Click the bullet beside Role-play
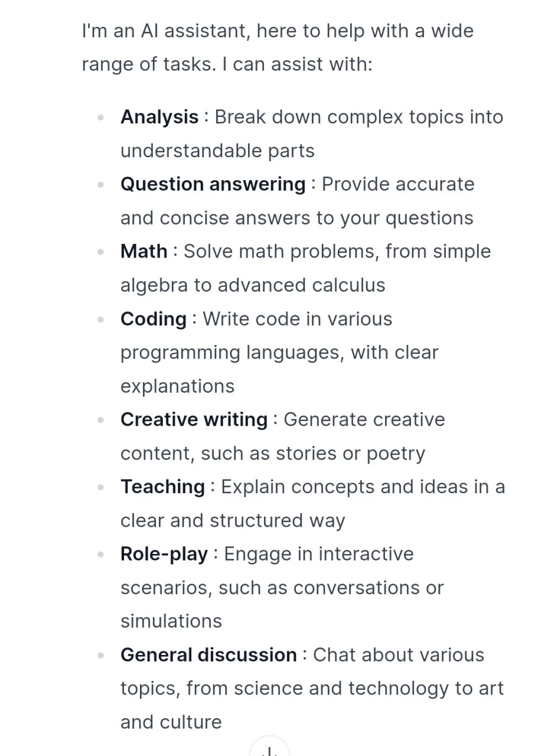 [x=101, y=555]
